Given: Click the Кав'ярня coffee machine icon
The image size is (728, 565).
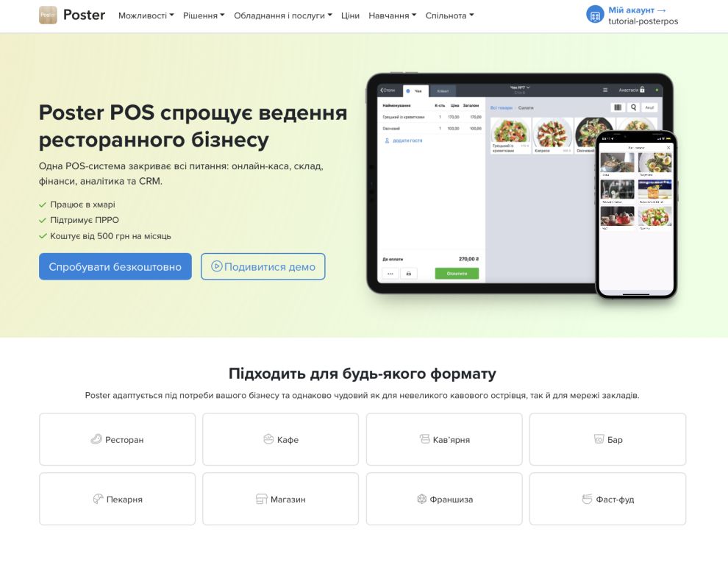Looking at the screenshot, I should 424,439.
